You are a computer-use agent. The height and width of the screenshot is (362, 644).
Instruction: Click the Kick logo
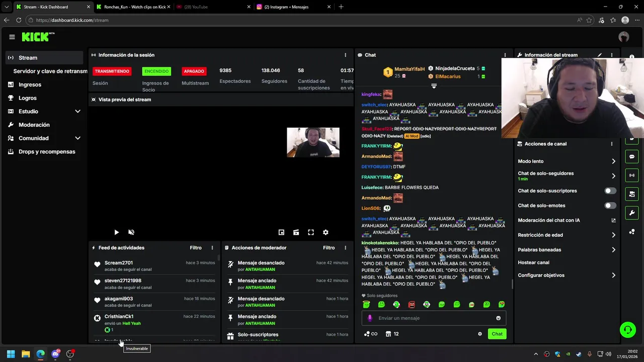click(x=38, y=37)
